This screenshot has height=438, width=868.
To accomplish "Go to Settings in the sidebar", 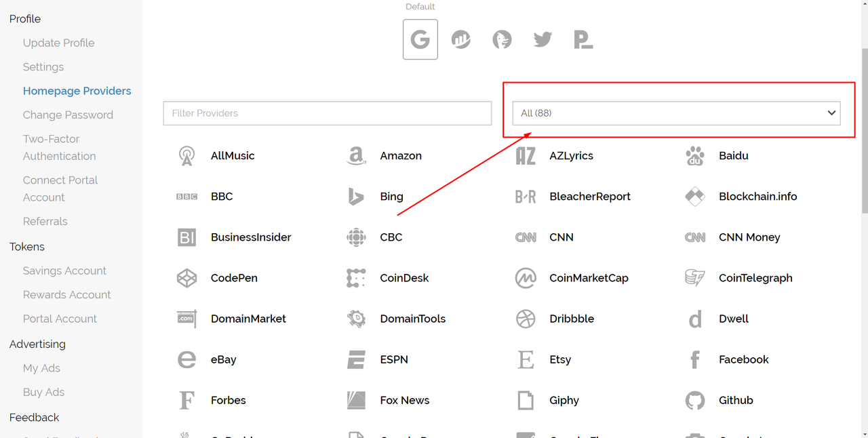I will (x=43, y=67).
